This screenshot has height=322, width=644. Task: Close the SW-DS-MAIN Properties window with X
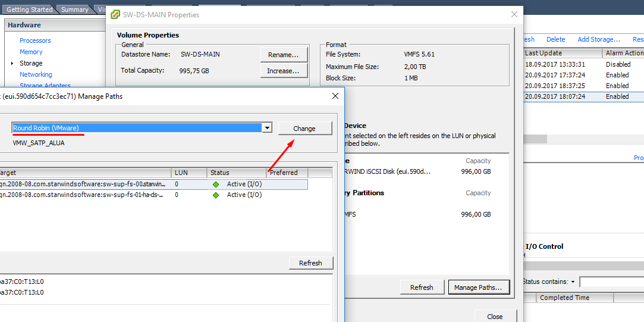[x=514, y=14]
